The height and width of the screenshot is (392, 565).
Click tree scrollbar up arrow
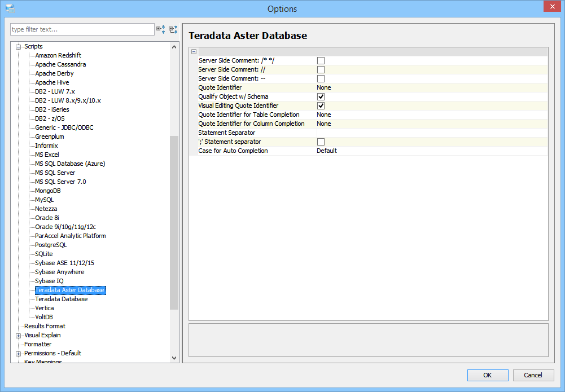click(x=174, y=47)
